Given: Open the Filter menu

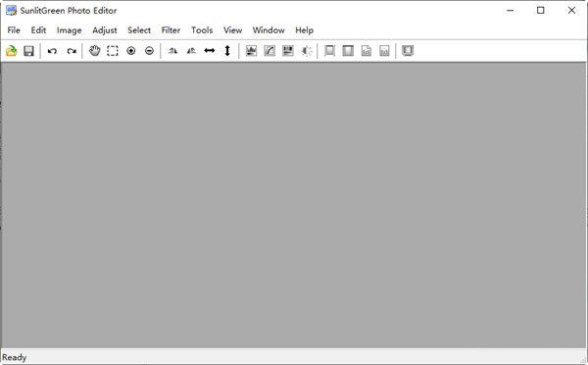Looking at the screenshot, I should pyautogui.click(x=171, y=30).
